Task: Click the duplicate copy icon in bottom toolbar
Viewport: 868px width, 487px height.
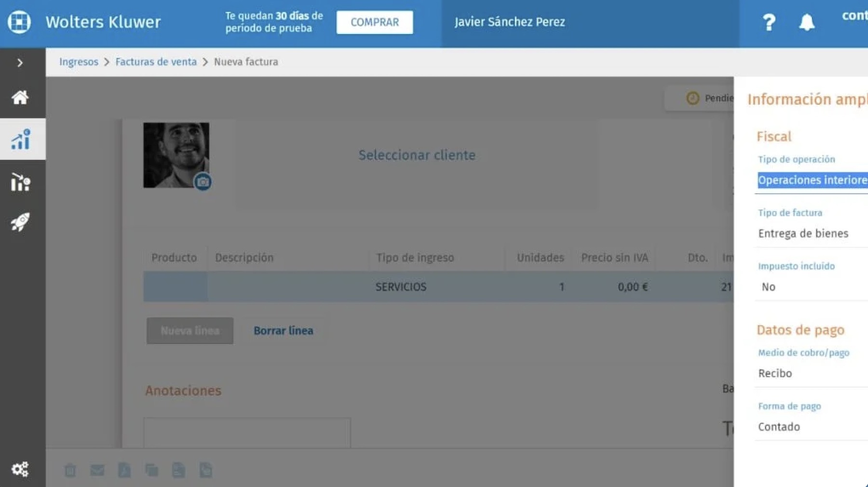Action: [151, 470]
